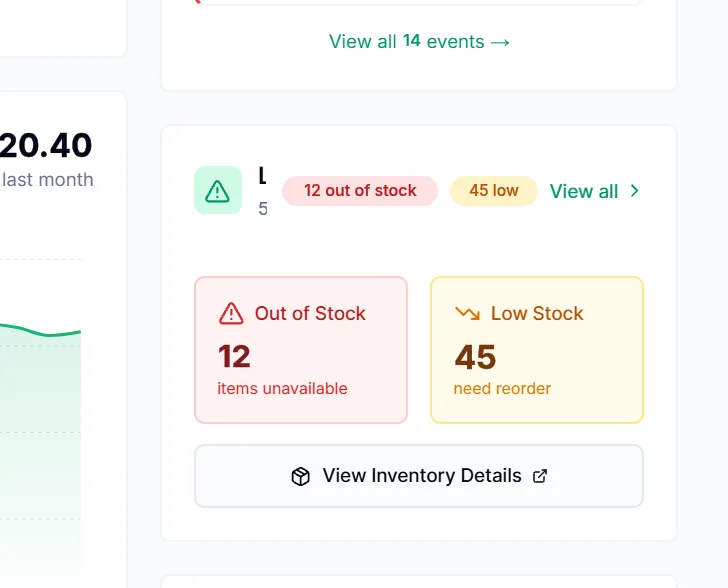Expand using chevron next to View all
Viewport: 728px width, 588px height.
click(x=634, y=190)
